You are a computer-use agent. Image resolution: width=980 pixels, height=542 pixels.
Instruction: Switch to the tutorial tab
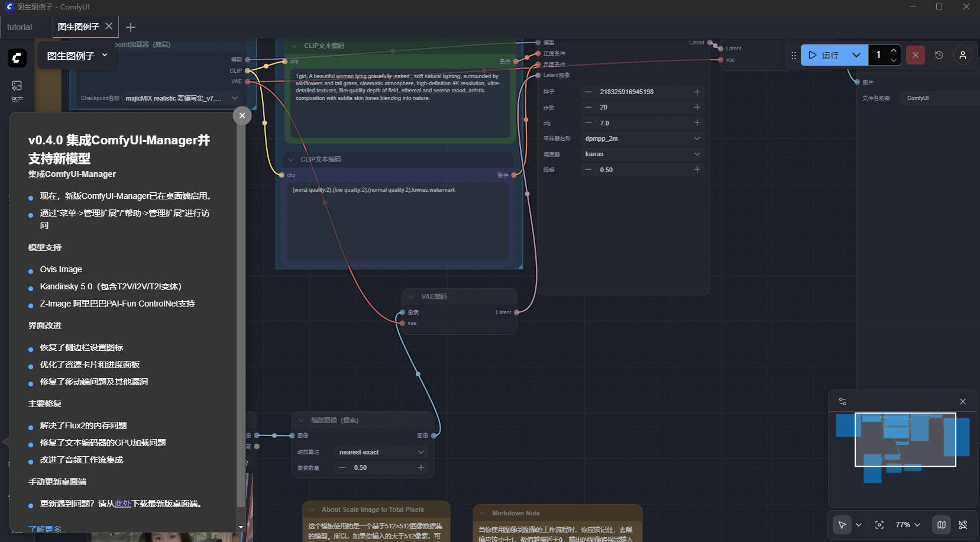tap(20, 27)
